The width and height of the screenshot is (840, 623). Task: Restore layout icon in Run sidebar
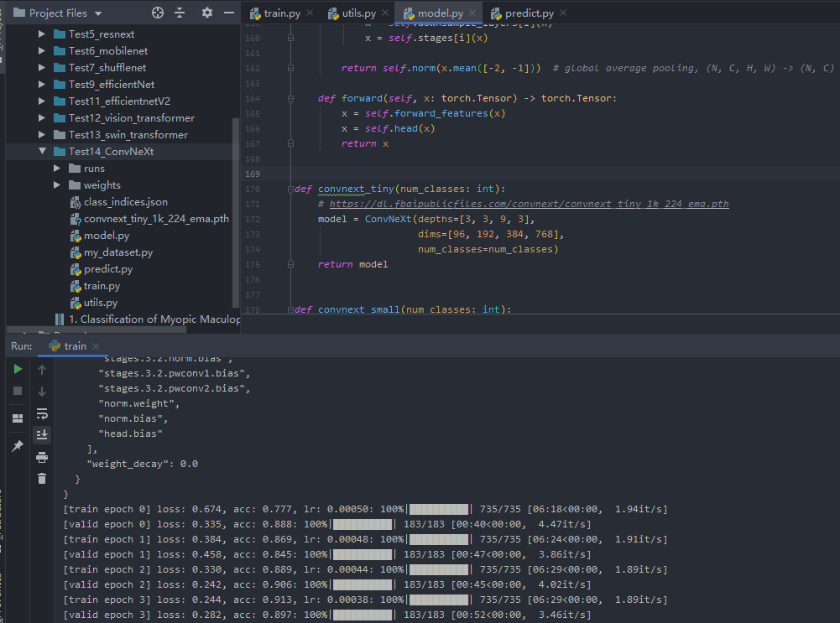point(18,418)
